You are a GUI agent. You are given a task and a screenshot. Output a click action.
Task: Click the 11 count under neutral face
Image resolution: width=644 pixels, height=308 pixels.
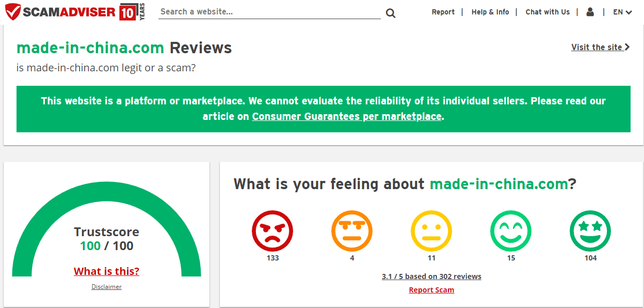431,258
